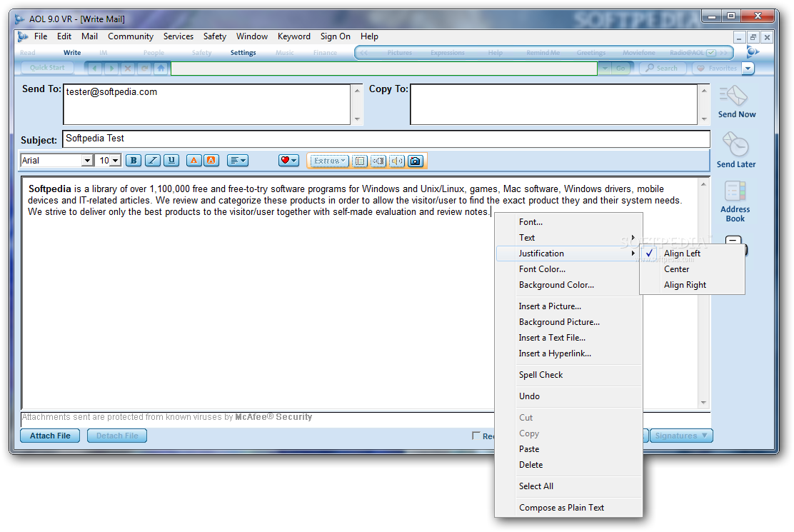
Task: Click Send Now envelope icon
Action: [x=734, y=96]
